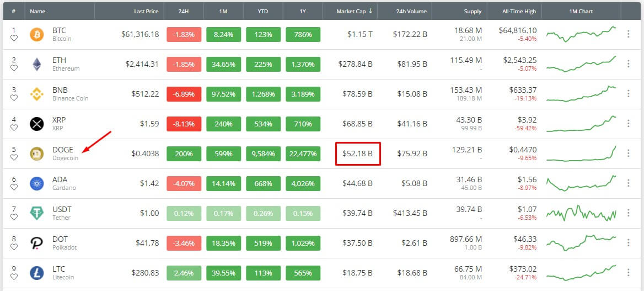
Task: Open the three-dot menu for USDT
Action: pos(628,213)
